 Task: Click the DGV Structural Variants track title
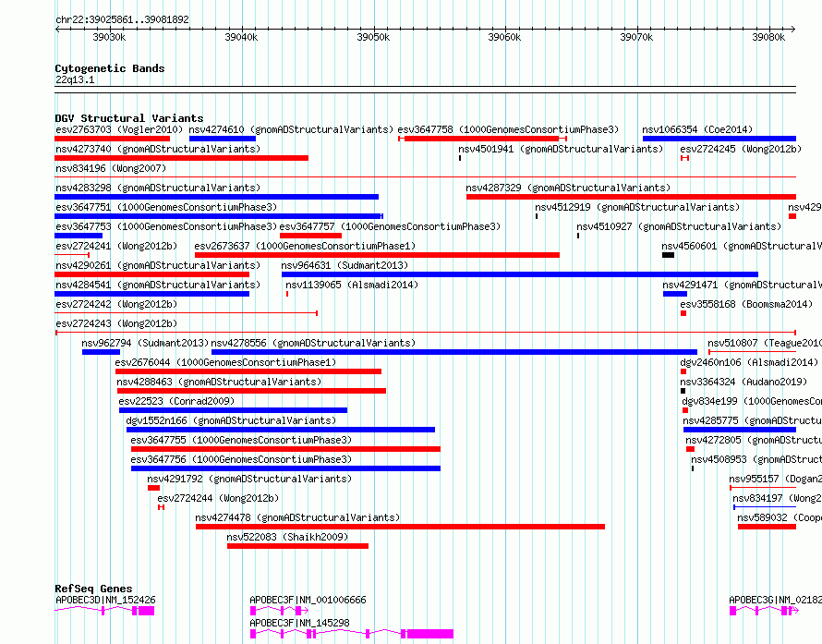point(129,118)
